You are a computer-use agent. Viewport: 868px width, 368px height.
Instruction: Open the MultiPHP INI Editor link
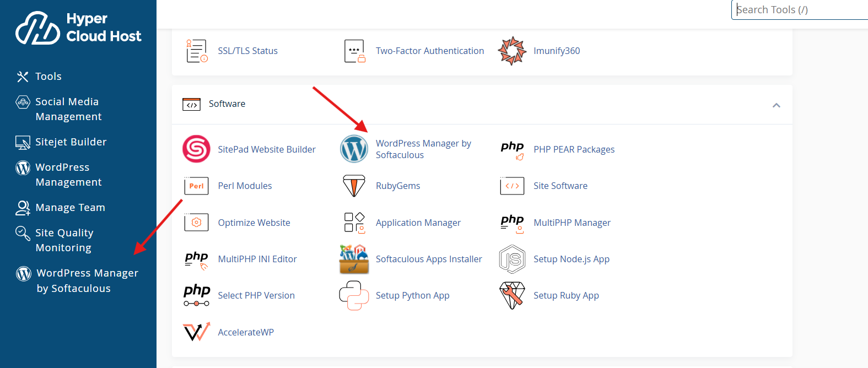[x=257, y=259]
